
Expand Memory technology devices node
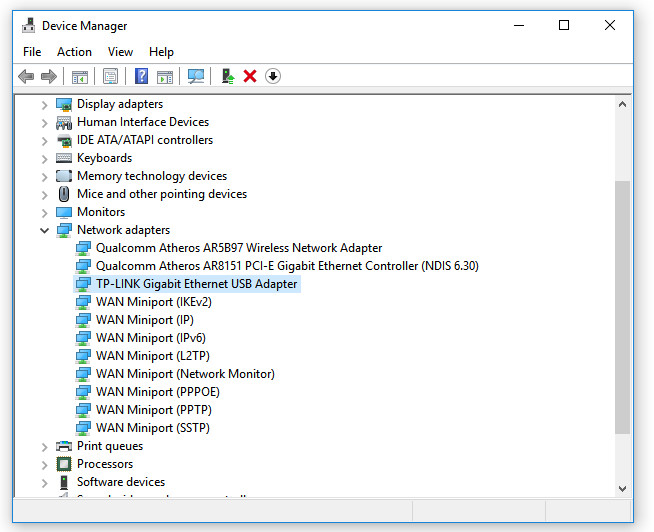[45, 177]
